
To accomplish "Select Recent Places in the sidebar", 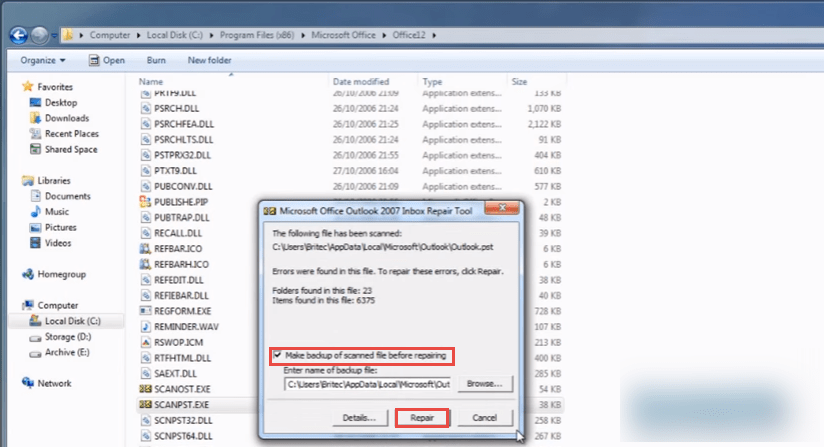I will click(x=71, y=134).
